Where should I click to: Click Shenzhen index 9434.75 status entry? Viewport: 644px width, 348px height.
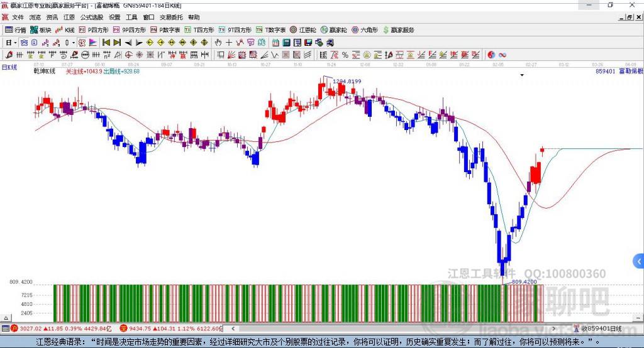click(x=171, y=329)
